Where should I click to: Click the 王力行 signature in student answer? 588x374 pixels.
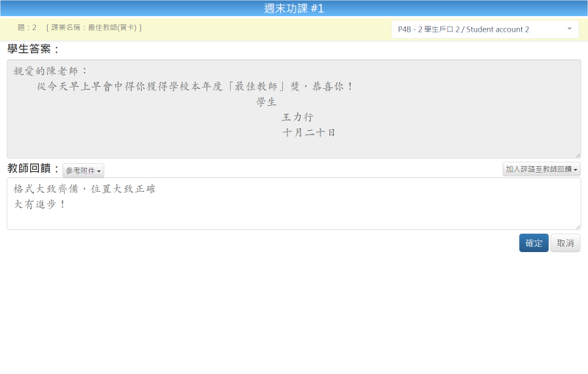298,118
